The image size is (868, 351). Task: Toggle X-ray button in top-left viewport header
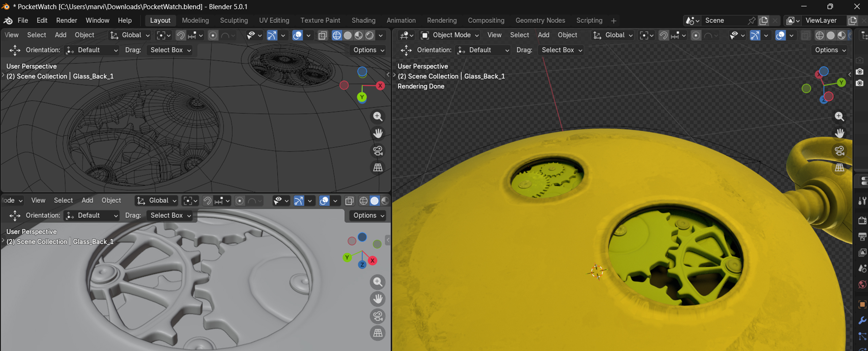coord(322,35)
